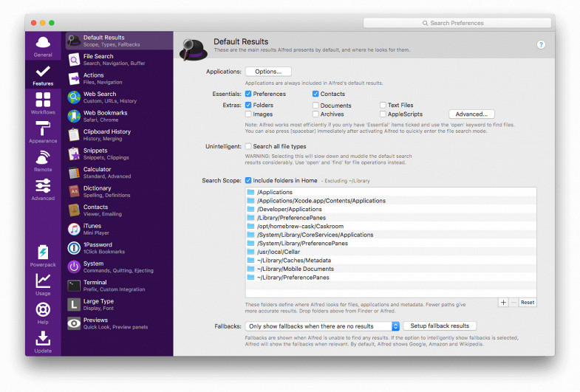Select /Applications/Xcode.app/Contents/Applications row
Screen dimensions: 580x392
point(391,201)
